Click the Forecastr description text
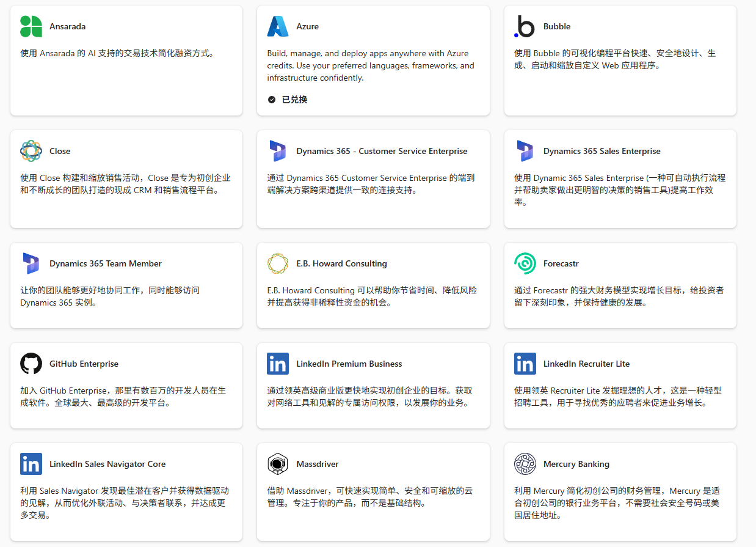 (x=619, y=296)
